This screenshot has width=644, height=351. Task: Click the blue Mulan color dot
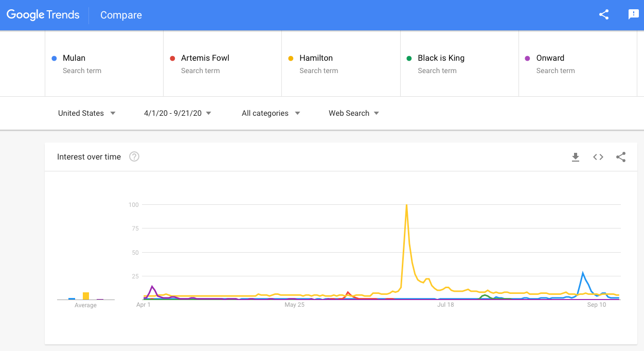pyautogui.click(x=54, y=58)
